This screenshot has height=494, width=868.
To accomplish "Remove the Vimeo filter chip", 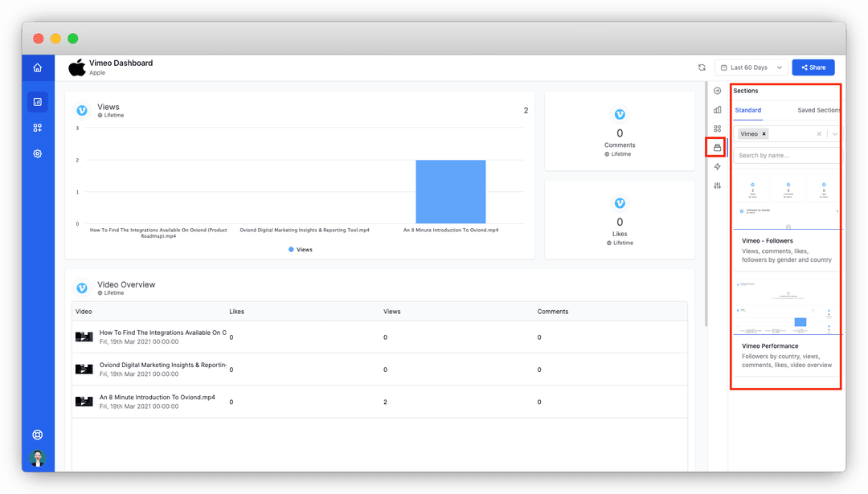I will click(x=764, y=134).
